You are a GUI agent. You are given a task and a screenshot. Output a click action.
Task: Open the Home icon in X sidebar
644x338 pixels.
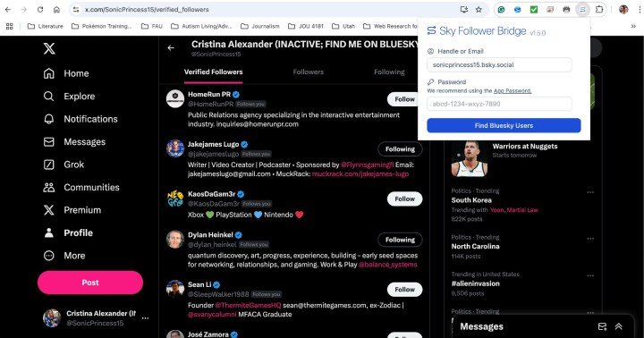point(49,73)
